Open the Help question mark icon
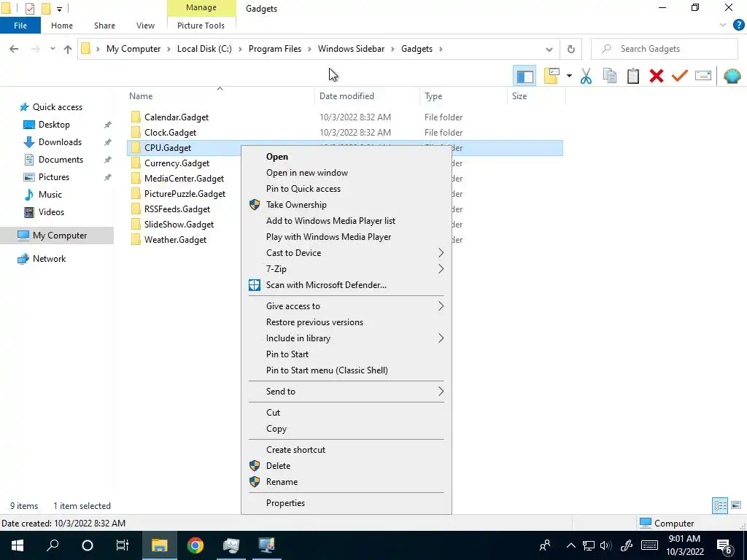The height and width of the screenshot is (560, 747). click(x=738, y=26)
